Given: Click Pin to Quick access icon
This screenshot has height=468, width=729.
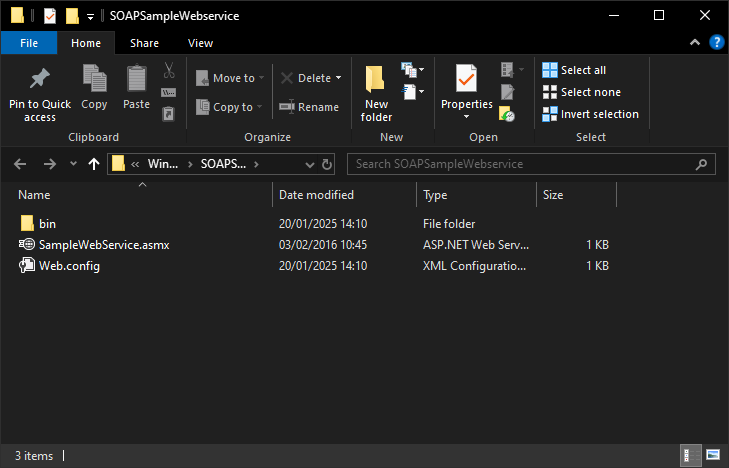Looking at the screenshot, I should pos(40,79).
